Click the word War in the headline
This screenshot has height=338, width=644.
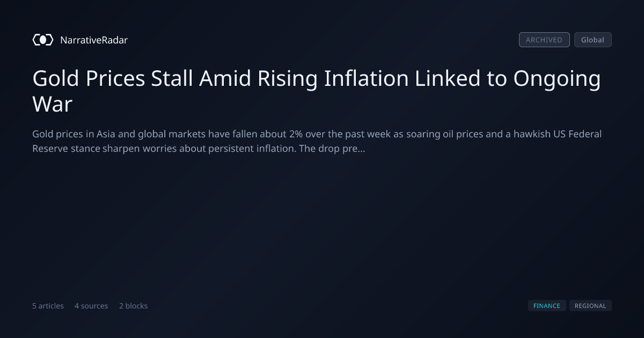(x=52, y=104)
